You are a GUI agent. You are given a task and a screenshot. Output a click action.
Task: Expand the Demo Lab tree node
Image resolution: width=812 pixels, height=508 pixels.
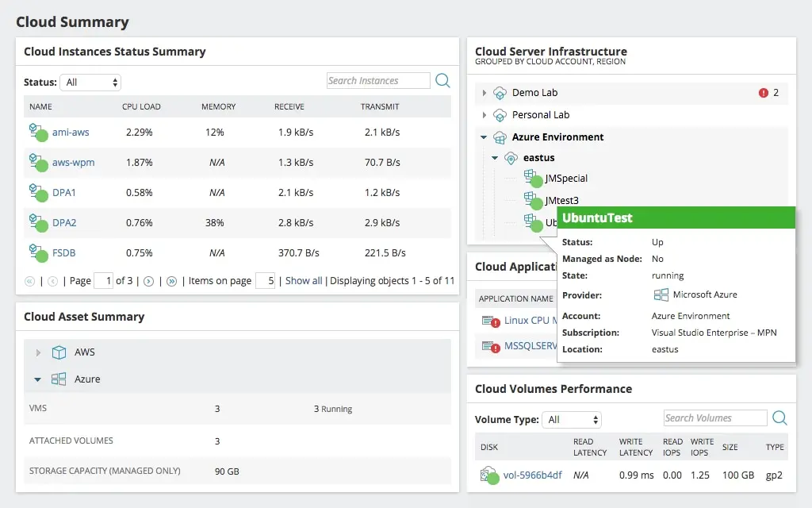[484, 92]
